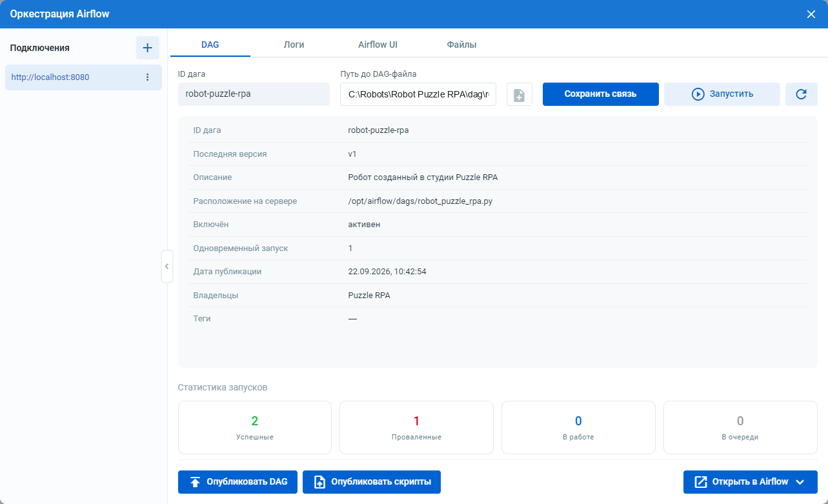This screenshot has height=504, width=828.
Task: Collapse the Подключения side panel
Action: click(167, 267)
